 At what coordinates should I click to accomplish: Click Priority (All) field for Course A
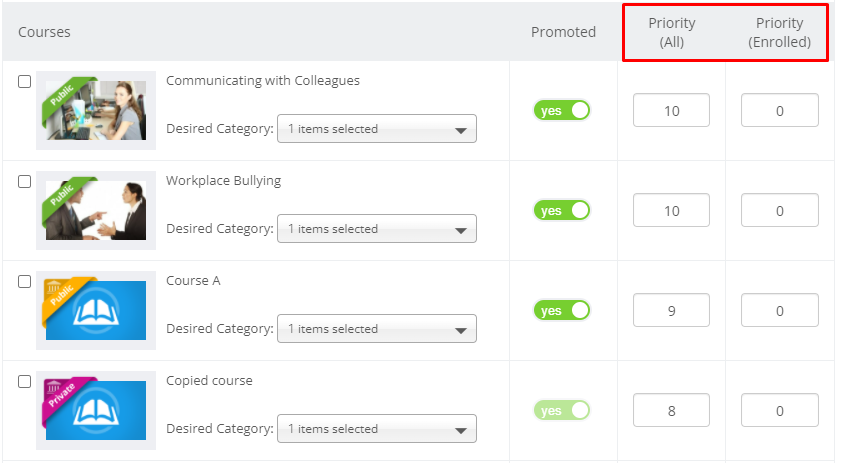(671, 310)
